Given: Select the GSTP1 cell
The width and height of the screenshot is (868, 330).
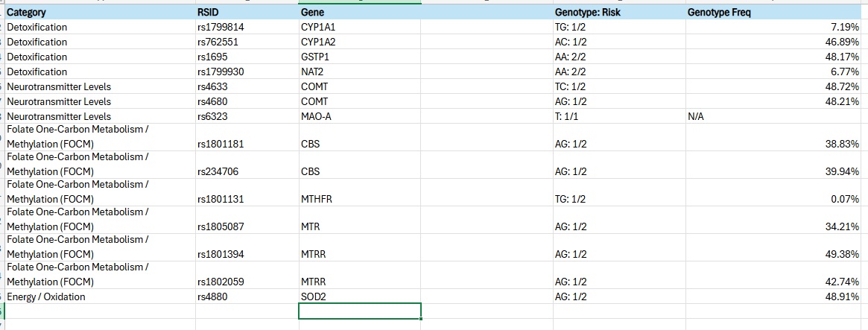Looking at the screenshot, I should click(x=360, y=57).
